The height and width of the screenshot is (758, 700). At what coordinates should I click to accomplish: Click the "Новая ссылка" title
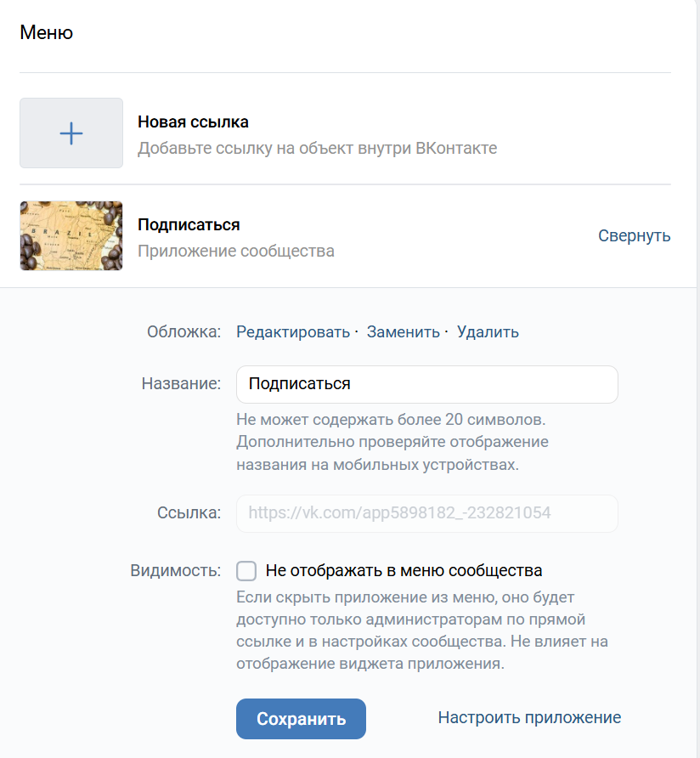pos(193,122)
